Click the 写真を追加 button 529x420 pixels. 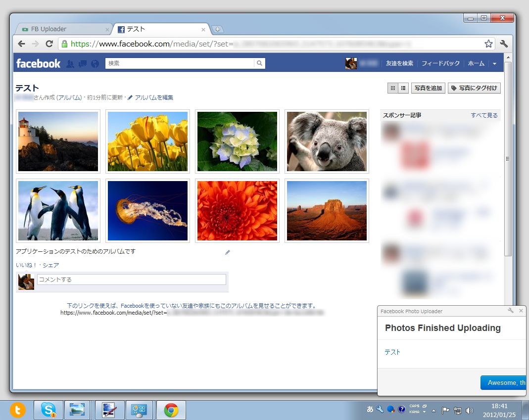[428, 88]
